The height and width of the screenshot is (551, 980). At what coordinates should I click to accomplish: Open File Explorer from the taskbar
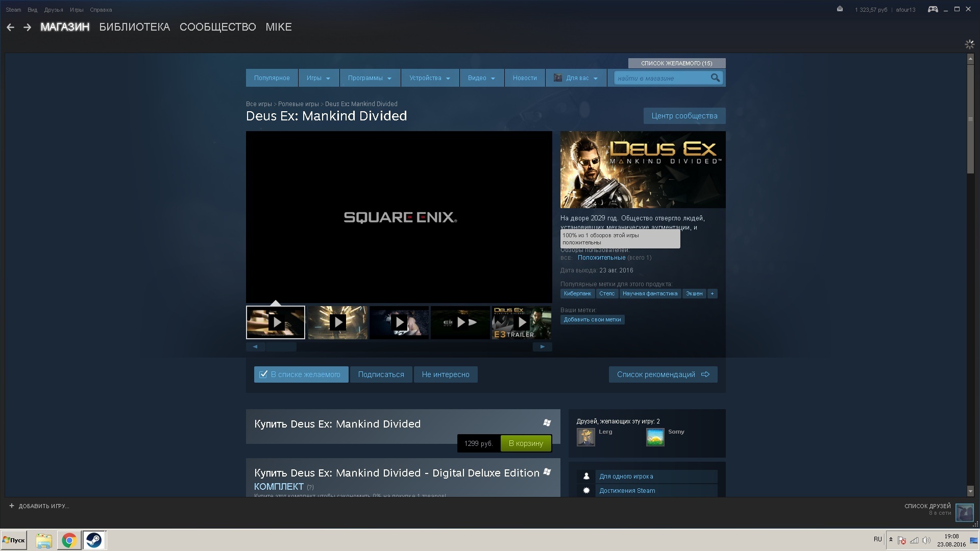point(44,540)
